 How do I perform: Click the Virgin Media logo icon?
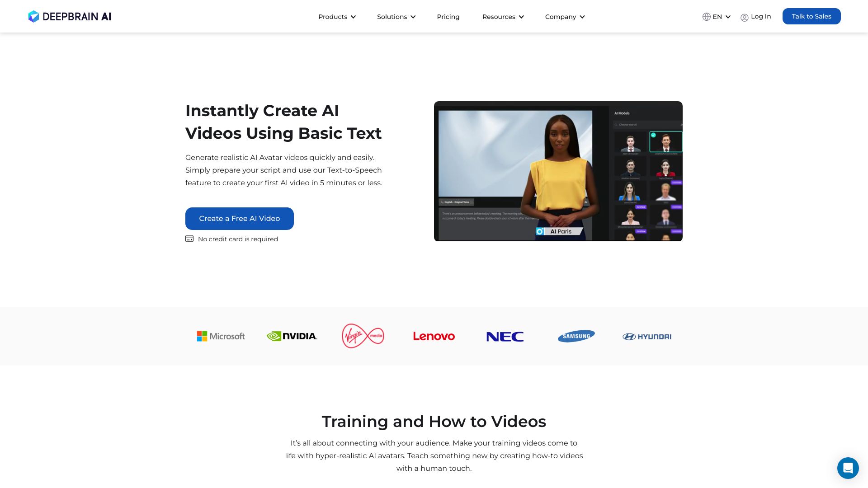tap(363, 336)
